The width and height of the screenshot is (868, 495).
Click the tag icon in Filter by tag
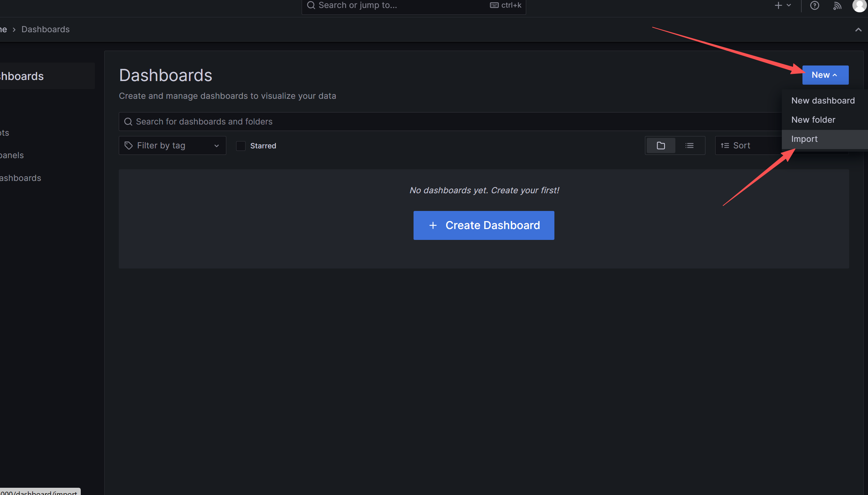pos(129,145)
